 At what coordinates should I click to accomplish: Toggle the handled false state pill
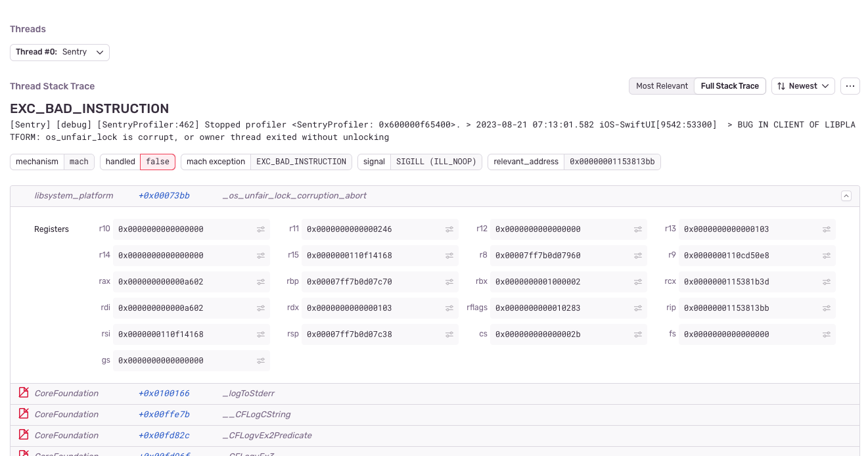click(157, 161)
